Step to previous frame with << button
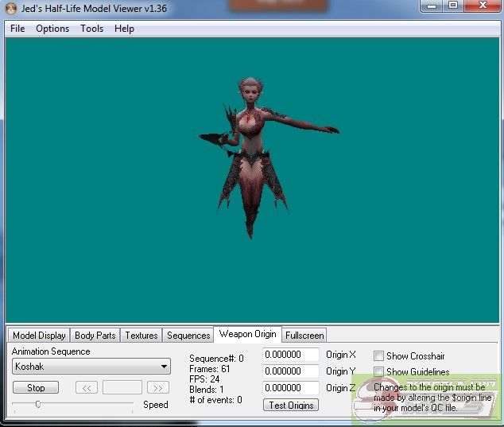This screenshot has width=504, height=427. tap(86, 388)
